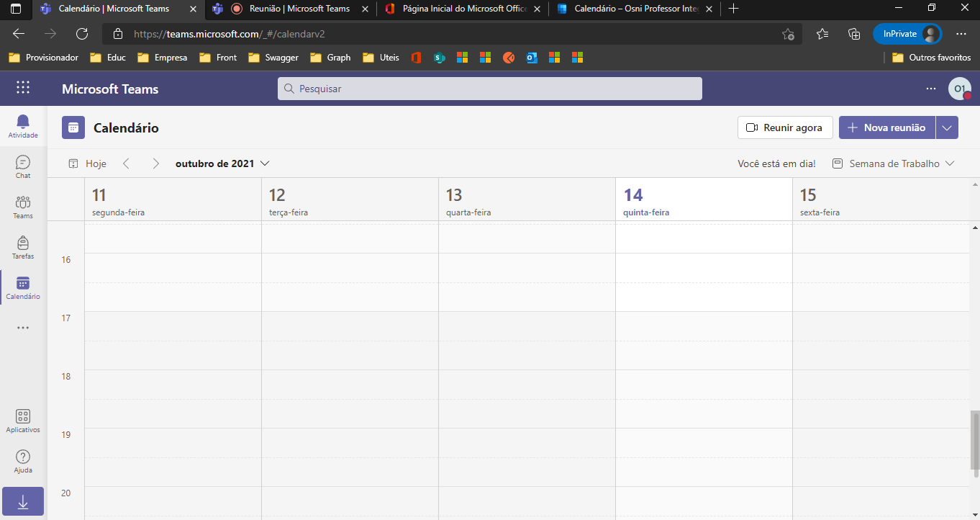Switch to Reunião Microsoft Teams tab
The height and width of the screenshot is (520, 980).
point(291,9)
